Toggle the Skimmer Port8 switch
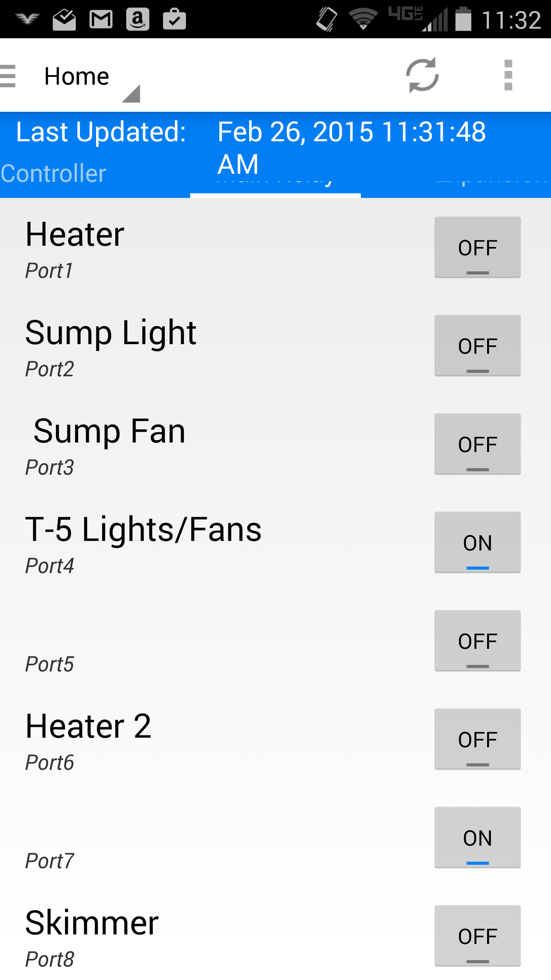551x980 pixels. pyautogui.click(x=477, y=936)
